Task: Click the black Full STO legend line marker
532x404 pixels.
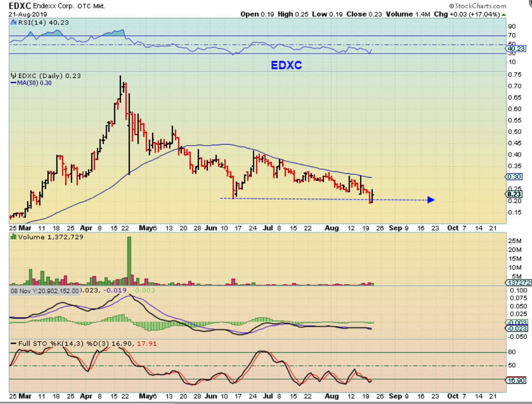Action: pos(13,343)
